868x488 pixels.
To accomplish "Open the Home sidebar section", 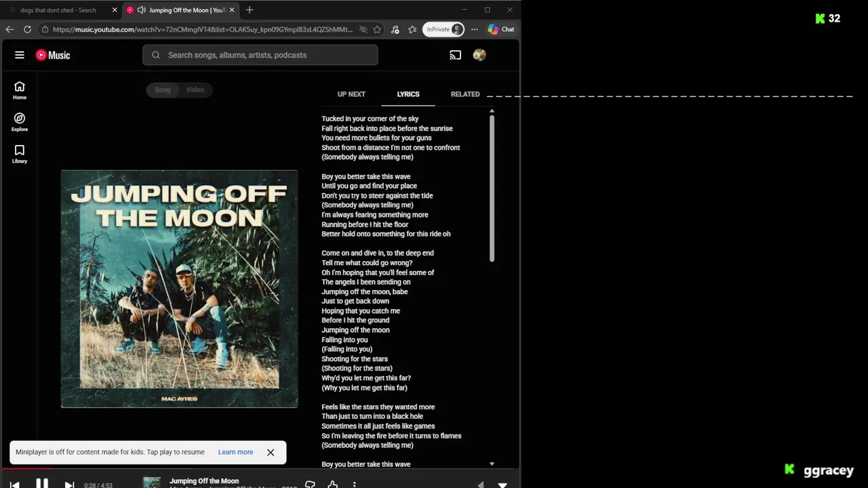I will pyautogui.click(x=20, y=90).
